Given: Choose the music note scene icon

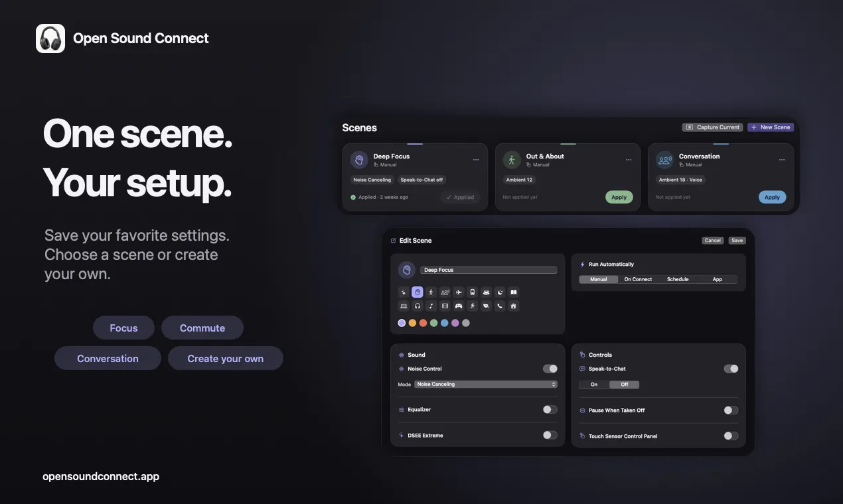Looking at the screenshot, I should 431,306.
